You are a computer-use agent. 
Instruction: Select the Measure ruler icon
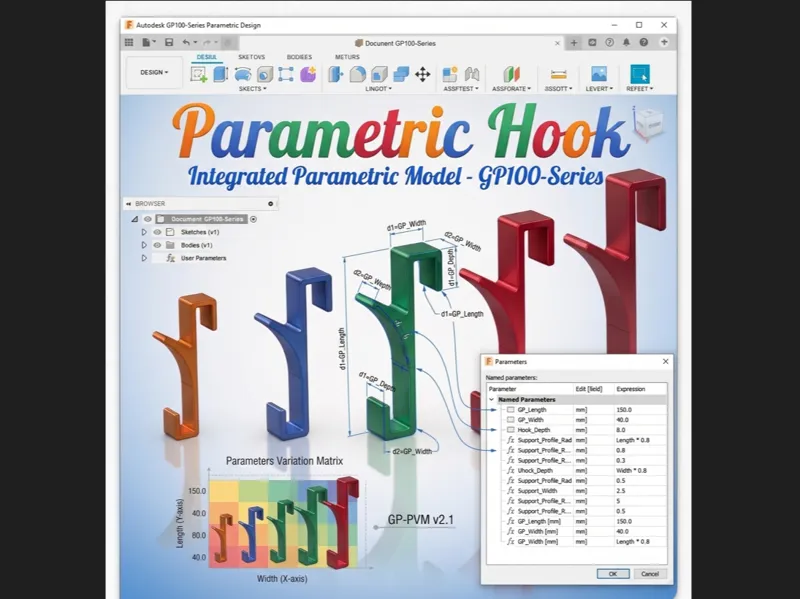(x=558, y=74)
